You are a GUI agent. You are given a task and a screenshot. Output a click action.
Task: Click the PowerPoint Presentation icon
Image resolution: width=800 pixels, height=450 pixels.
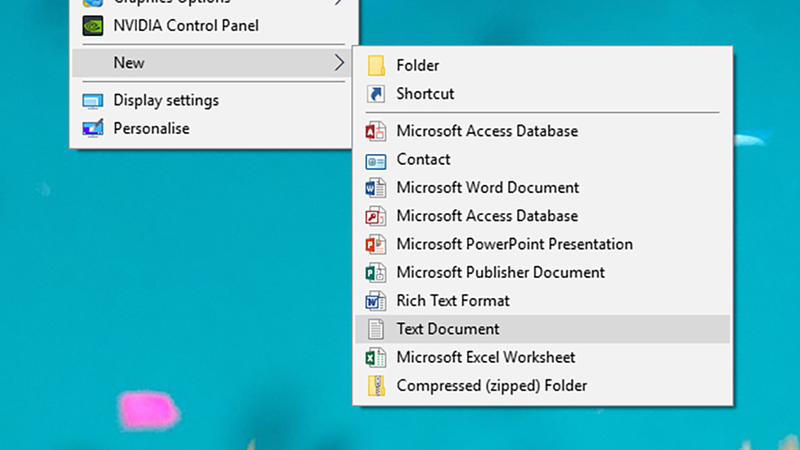376,244
